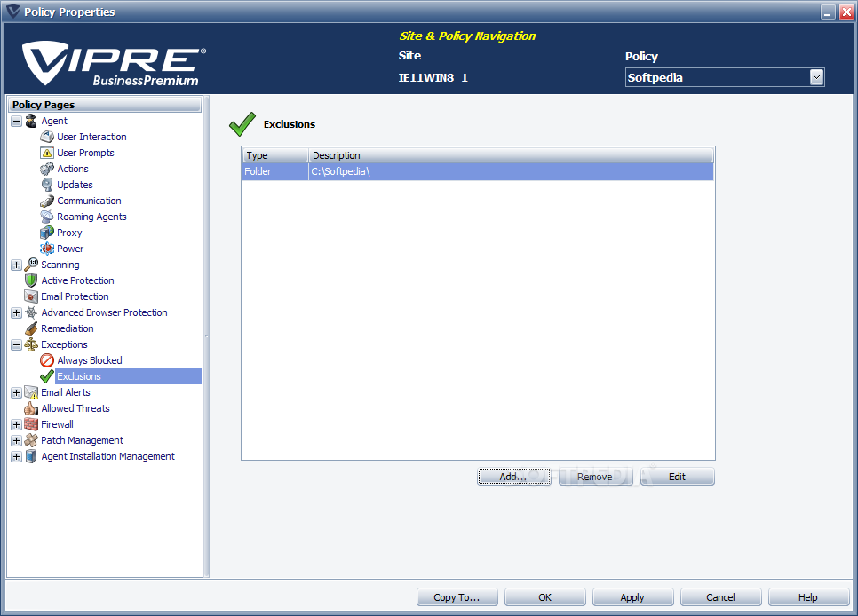Image resolution: width=858 pixels, height=616 pixels.
Task: Click the Power atom icon
Action: (x=47, y=249)
